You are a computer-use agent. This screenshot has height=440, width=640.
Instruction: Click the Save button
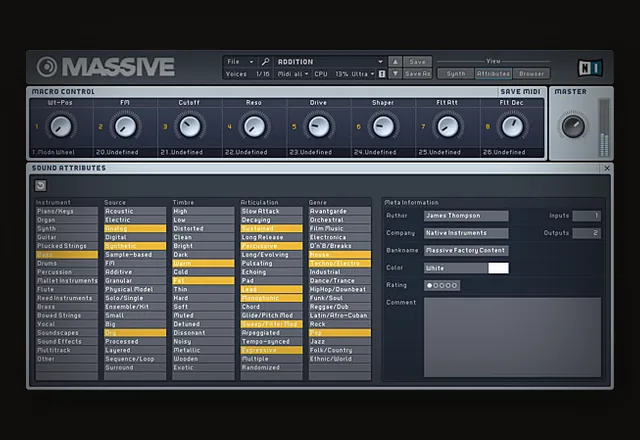click(x=417, y=62)
